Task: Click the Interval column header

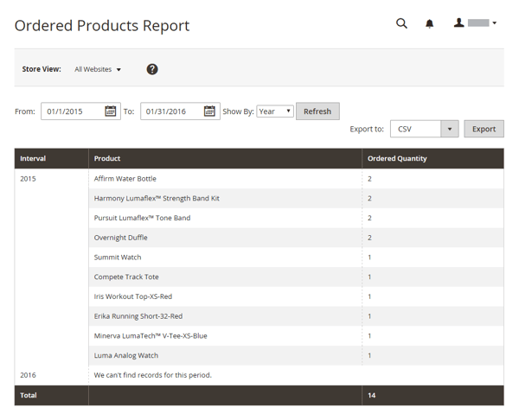Action: (x=34, y=159)
